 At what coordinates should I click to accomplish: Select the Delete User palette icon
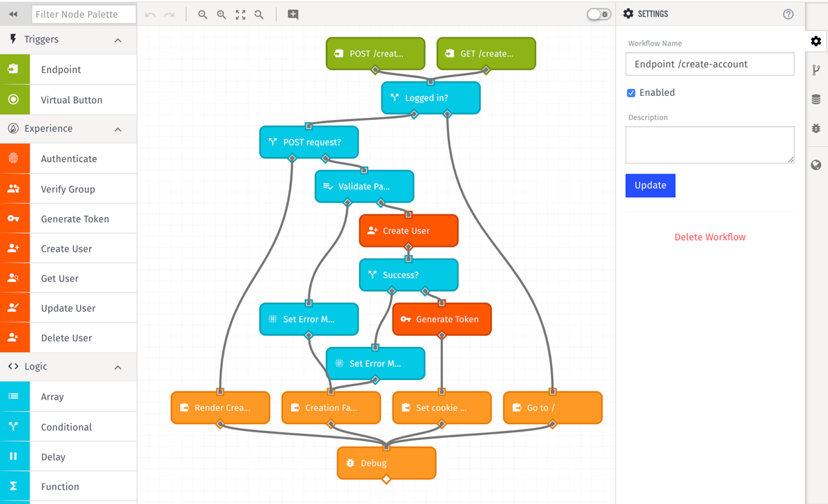point(14,338)
